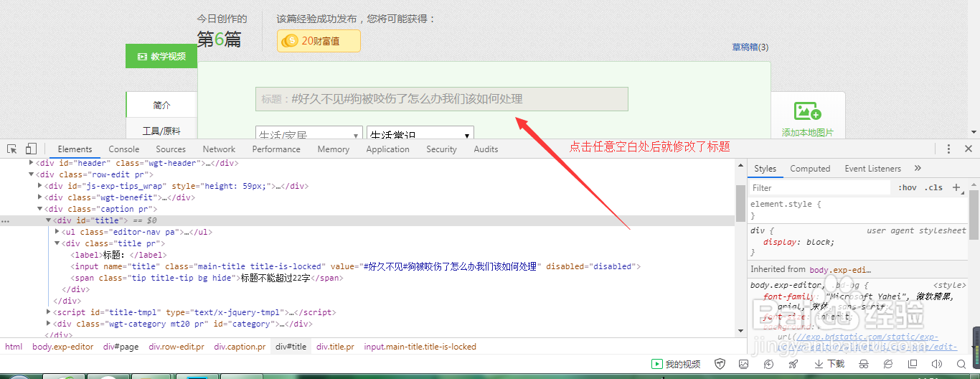Collapse the div class="row-edit pr" node
Screen dimensions: 980x379
pyautogui.click(x=32, y=174)
